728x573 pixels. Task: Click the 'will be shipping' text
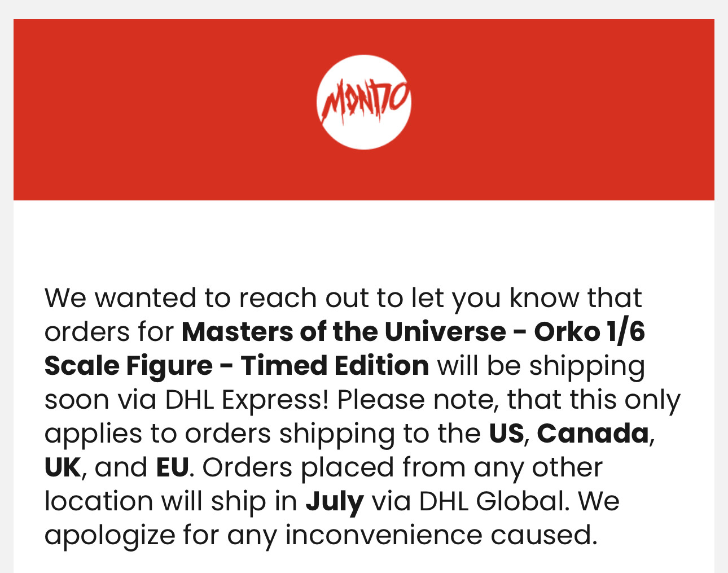pyautogui.click(x=541, y=365)
